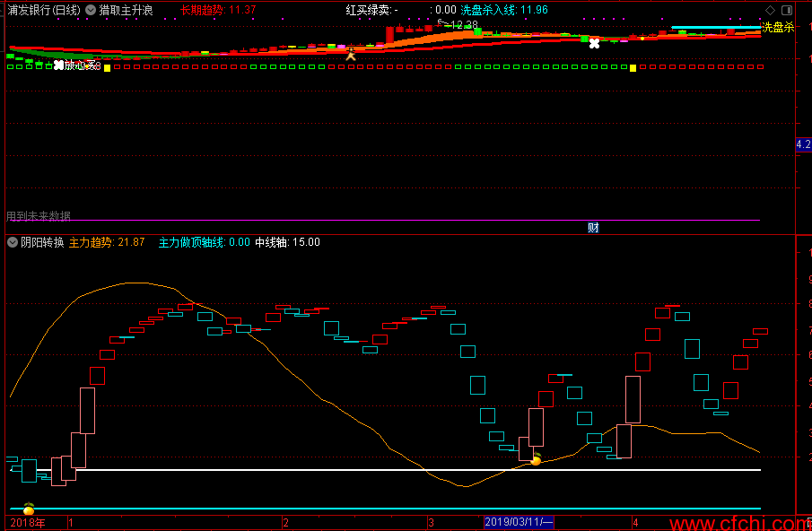The height and width of the screenshot is (531, 812).
Task: Select the 2018年 label on the time axis
Action: click(x=28, y=523)
